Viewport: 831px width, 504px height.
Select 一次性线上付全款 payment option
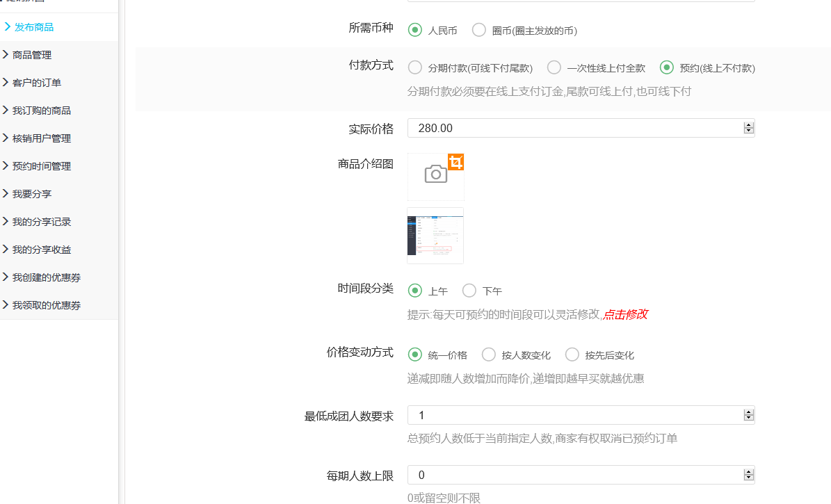tap(554, 67)
